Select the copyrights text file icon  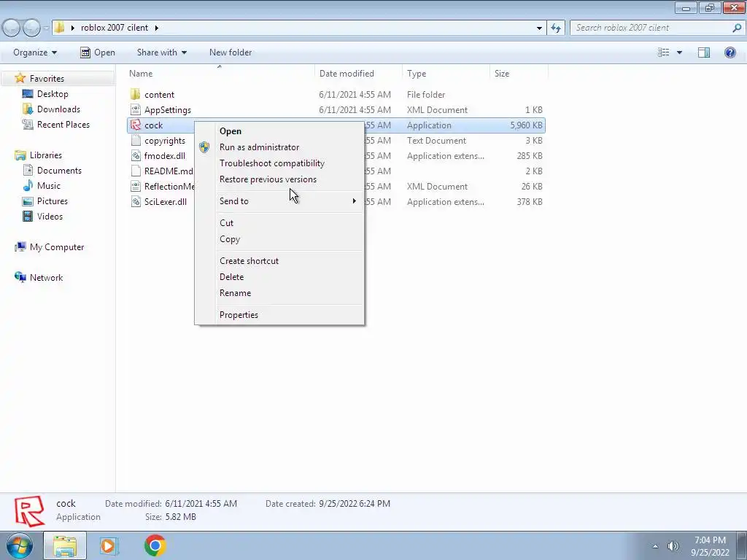(x=135, y=141)
